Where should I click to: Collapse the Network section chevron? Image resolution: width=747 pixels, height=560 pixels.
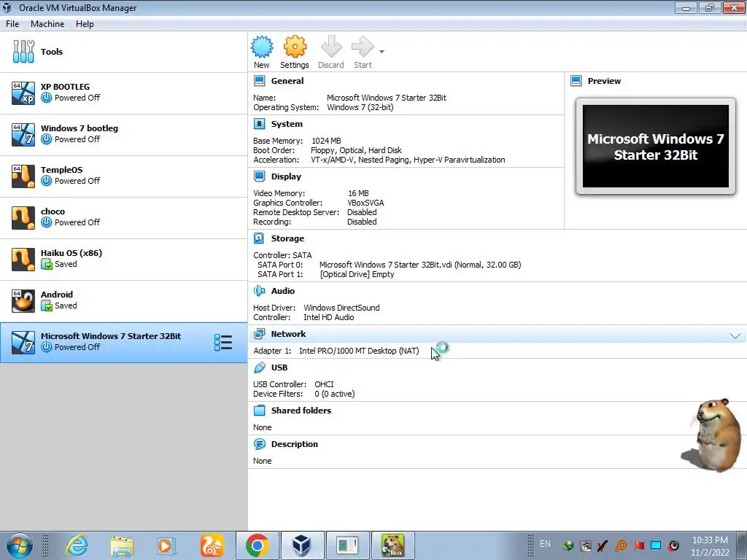(x=735, y=335)
